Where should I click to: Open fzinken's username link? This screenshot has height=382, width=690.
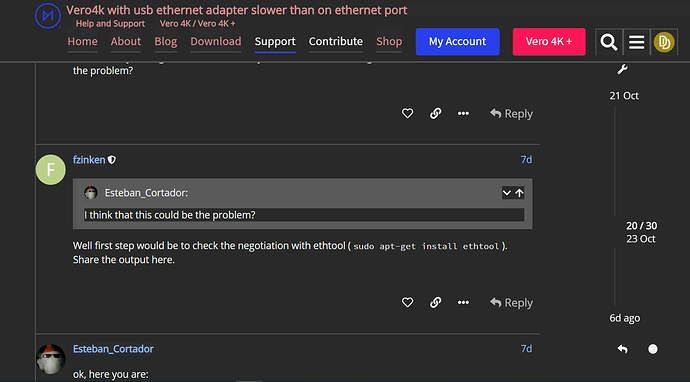tap(89, 160)
